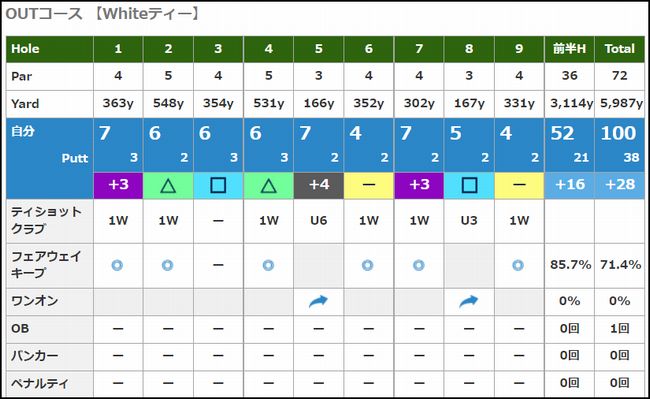Click the fairway keep circle for hole 7

419,265
